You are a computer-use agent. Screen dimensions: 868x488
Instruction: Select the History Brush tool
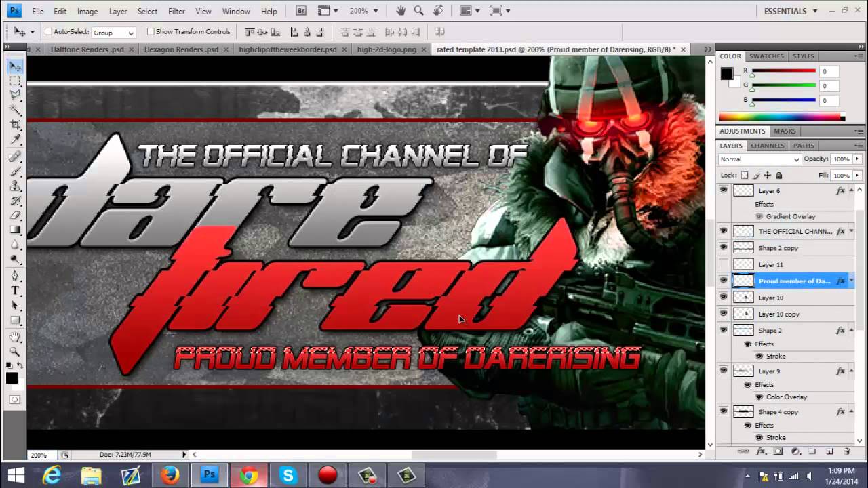(x=15, y=201)
